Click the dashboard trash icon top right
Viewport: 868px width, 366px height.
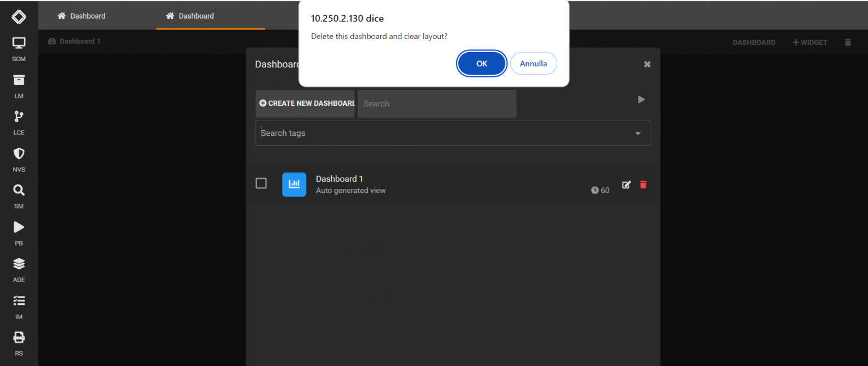pos(848,42)
